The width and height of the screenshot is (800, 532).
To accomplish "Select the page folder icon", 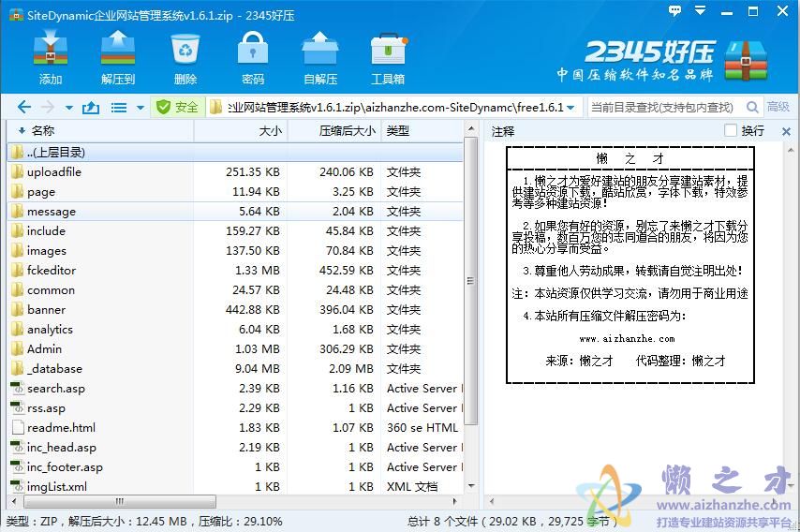I will [18, 191].
